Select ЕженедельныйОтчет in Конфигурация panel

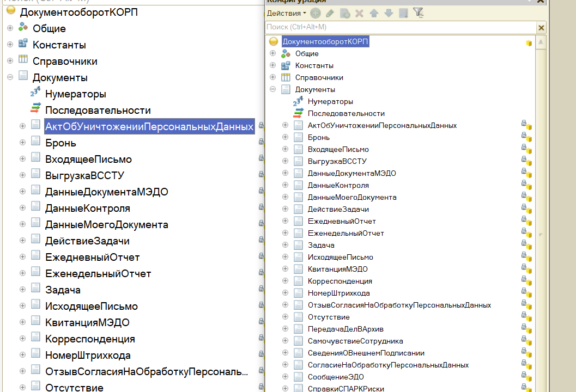pos(345,233)
